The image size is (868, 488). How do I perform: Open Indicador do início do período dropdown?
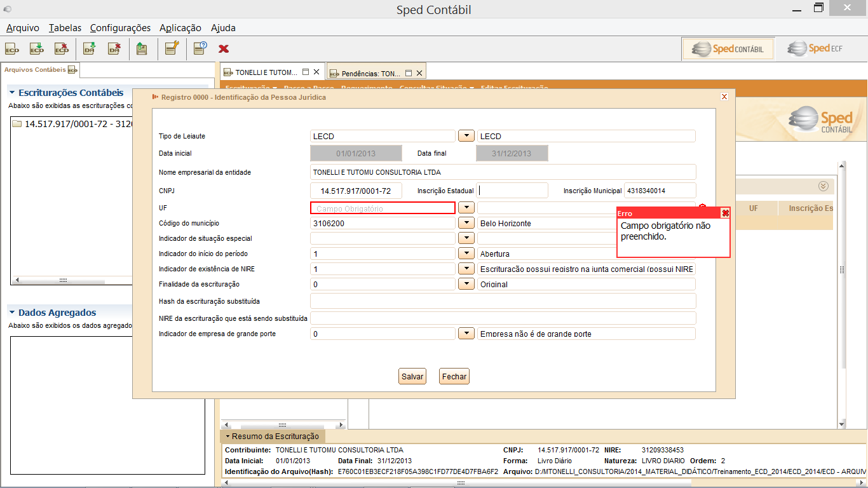(466, 254)
